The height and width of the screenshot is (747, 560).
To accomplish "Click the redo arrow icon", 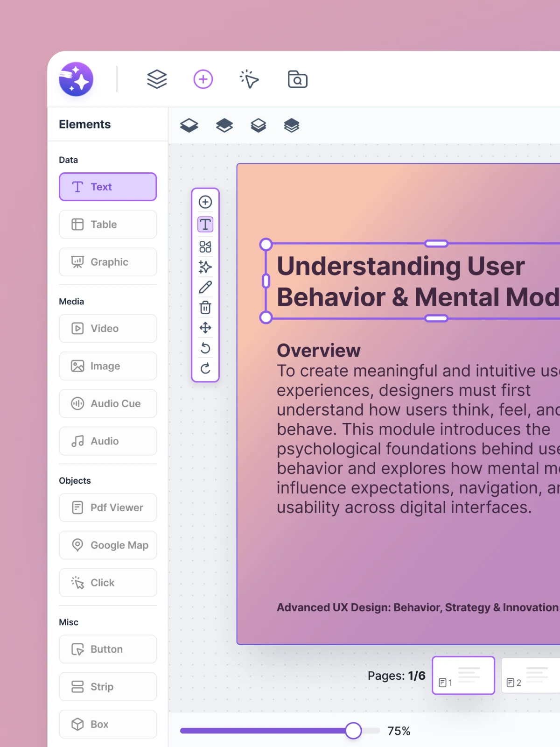I will tap(205, 368).
